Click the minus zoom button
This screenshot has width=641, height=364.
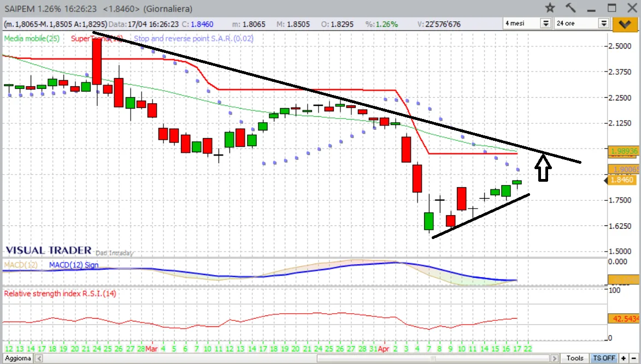click(x=633, y=358)
